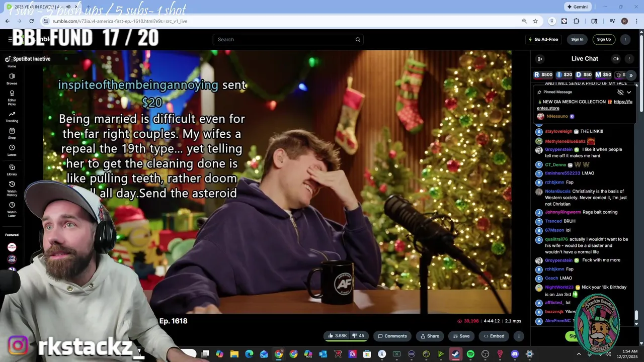Reload the page with refresh icon
The height and width of the screenshot is (362, 644).
31,21
